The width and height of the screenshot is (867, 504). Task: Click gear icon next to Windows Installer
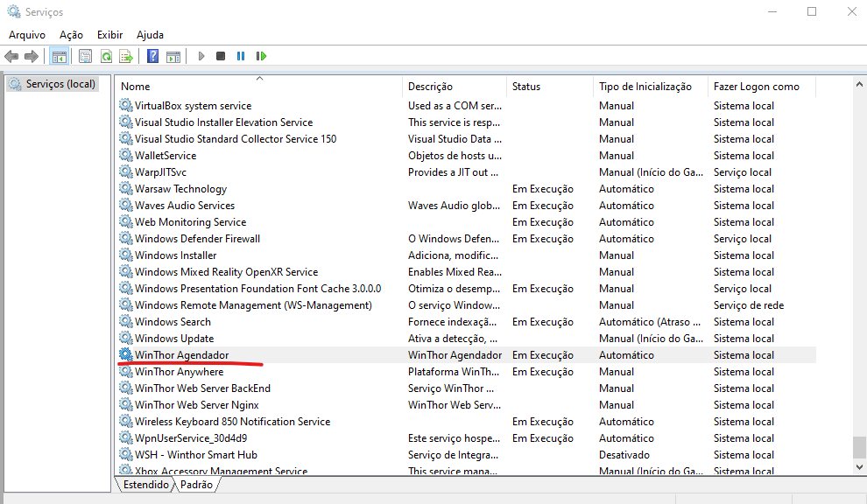[x=126, y=255]
